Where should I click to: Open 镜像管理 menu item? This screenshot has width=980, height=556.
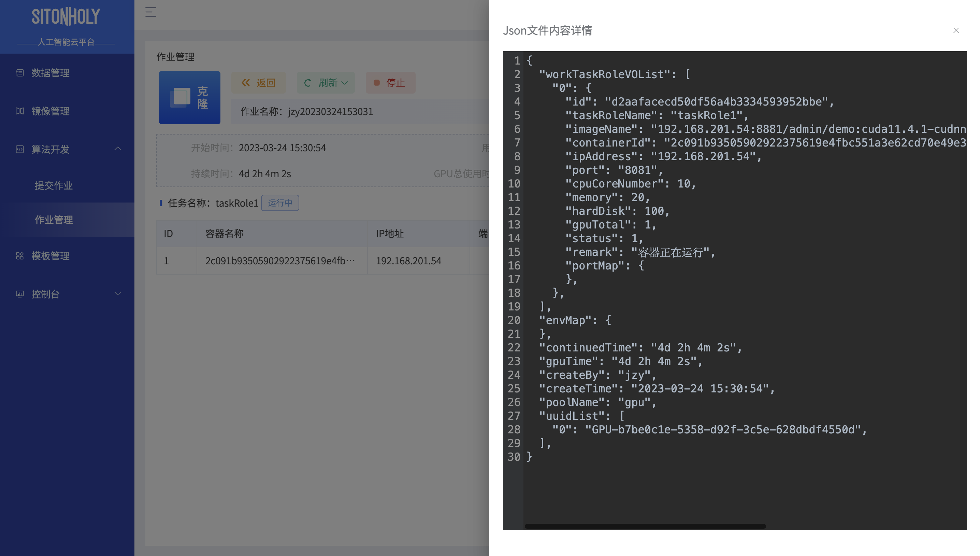[67, 111]
